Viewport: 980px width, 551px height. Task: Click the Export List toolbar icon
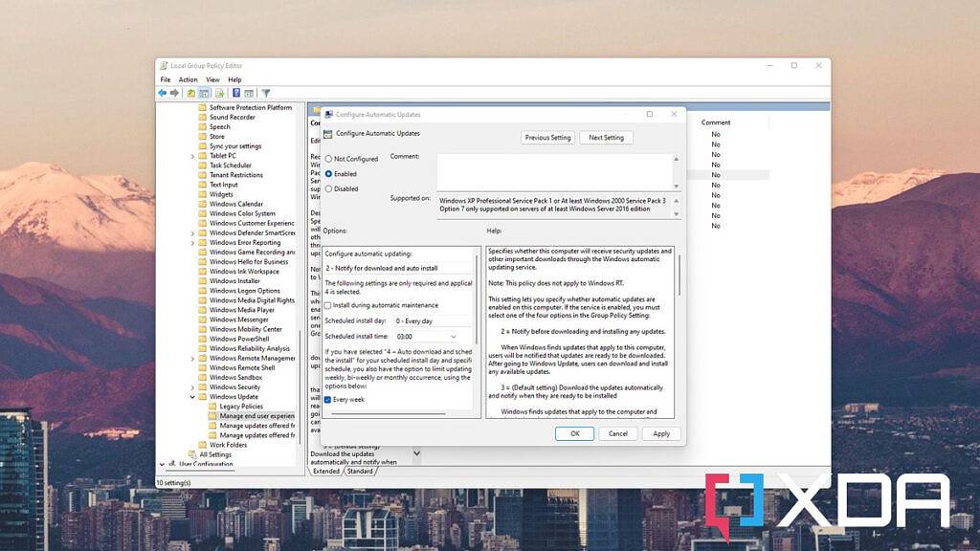pos(219,93)
